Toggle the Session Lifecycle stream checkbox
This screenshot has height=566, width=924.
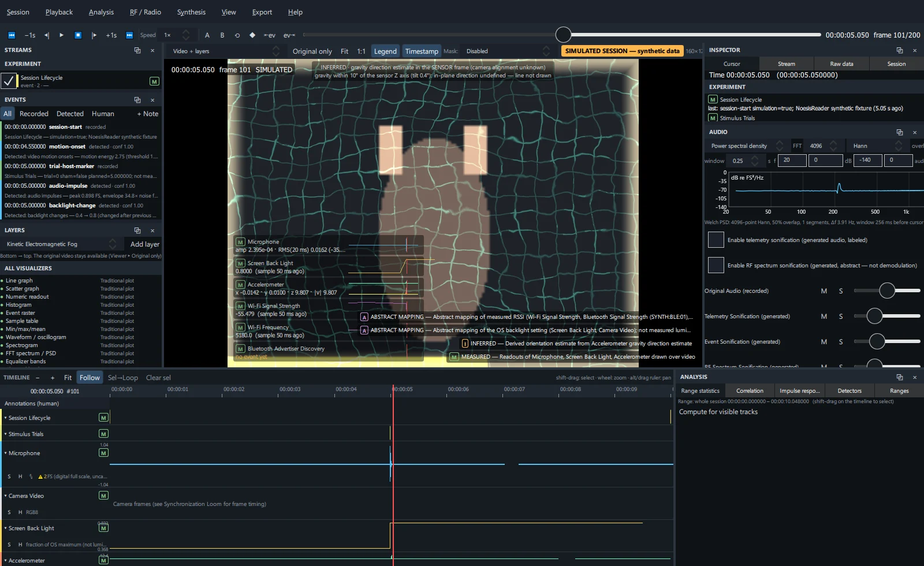click(x=9, y=81)
